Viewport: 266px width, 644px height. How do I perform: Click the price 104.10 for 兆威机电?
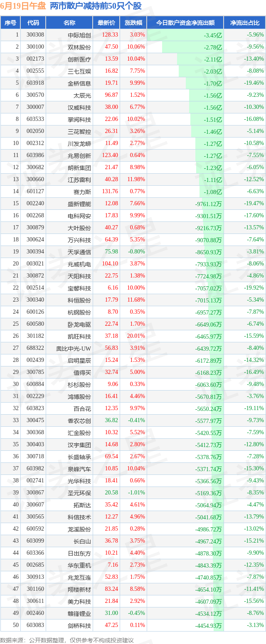coord(110,263)
